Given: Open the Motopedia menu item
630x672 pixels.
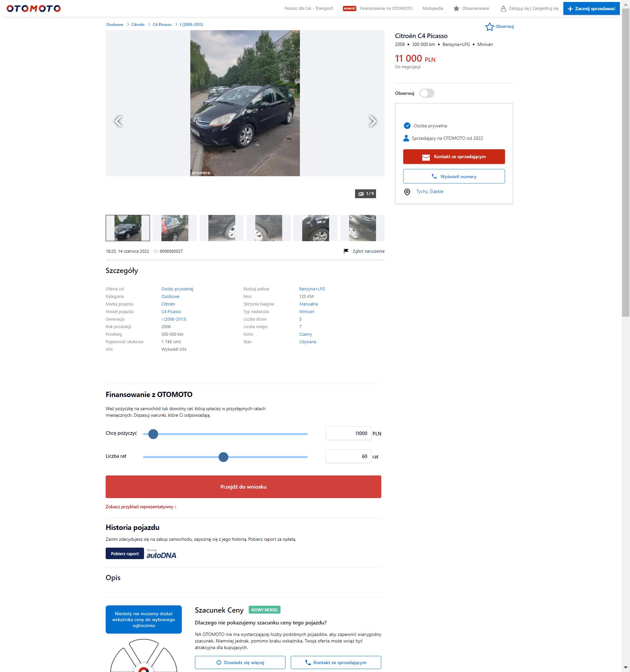Looking at the screenshot, I should (x=432, y=9).
